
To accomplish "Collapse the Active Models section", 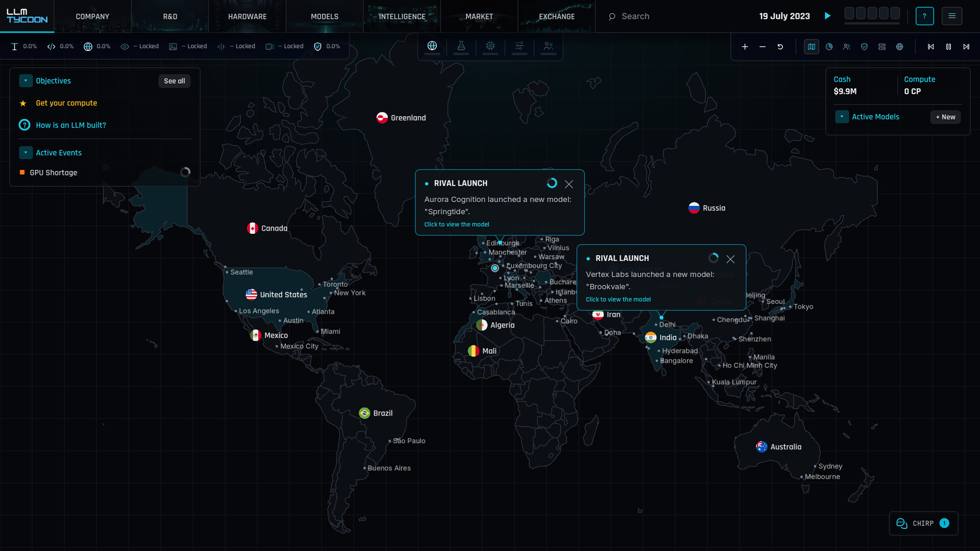I will [x=842, y=117].
